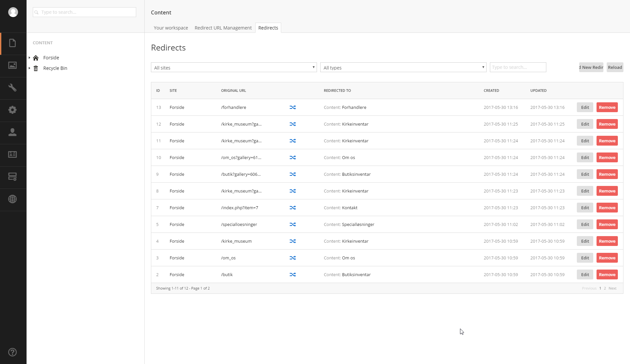Open the Media section icon

tap(12, 65)
